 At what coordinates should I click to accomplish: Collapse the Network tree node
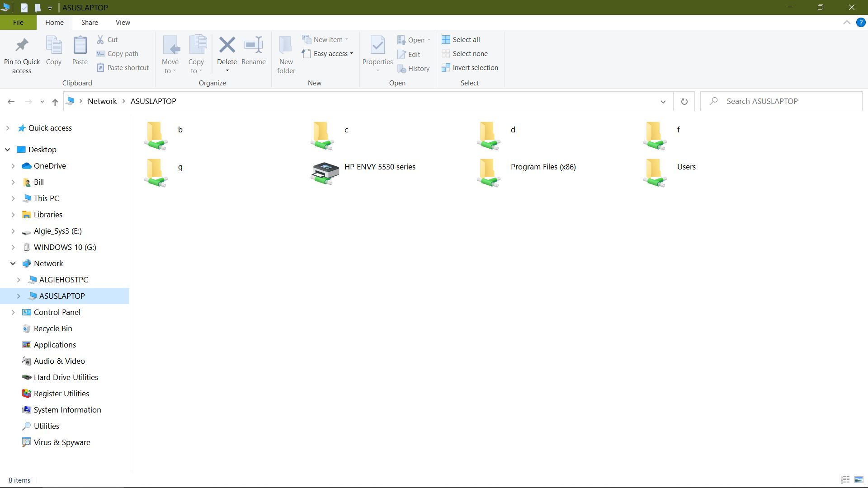(x=13, y=263)
